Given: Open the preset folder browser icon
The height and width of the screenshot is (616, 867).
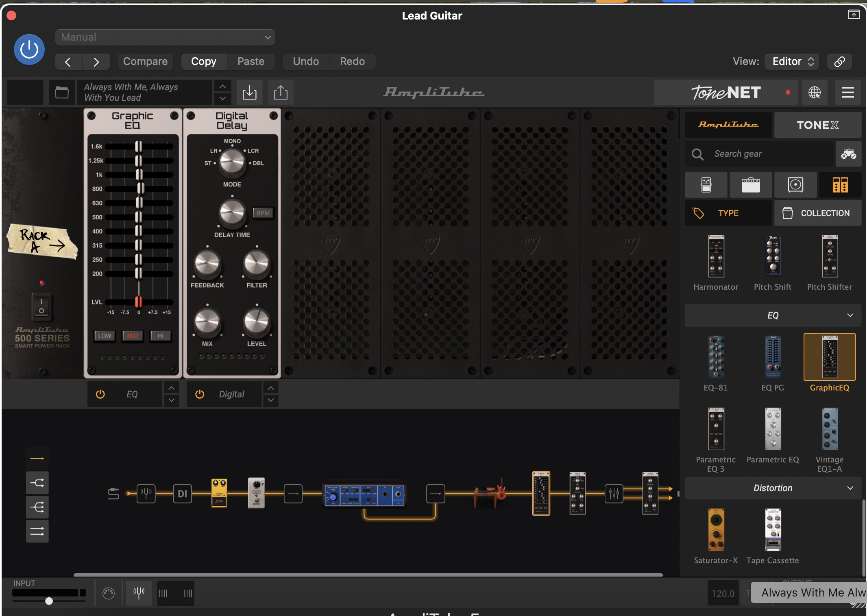Looking at the screenshot, I should point(62,93).
